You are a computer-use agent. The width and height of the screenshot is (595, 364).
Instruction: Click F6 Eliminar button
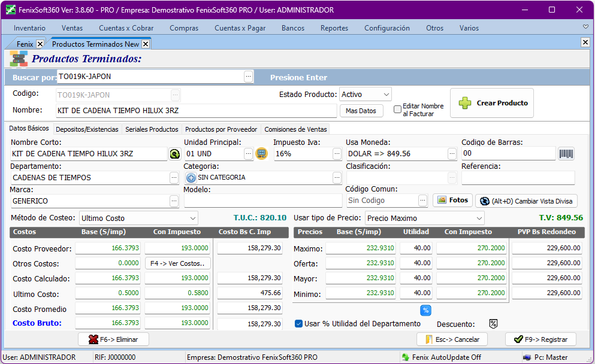113,339
